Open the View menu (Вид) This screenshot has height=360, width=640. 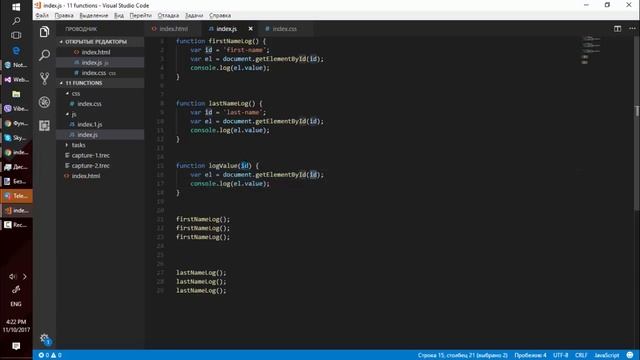click(x=119, y=16)
